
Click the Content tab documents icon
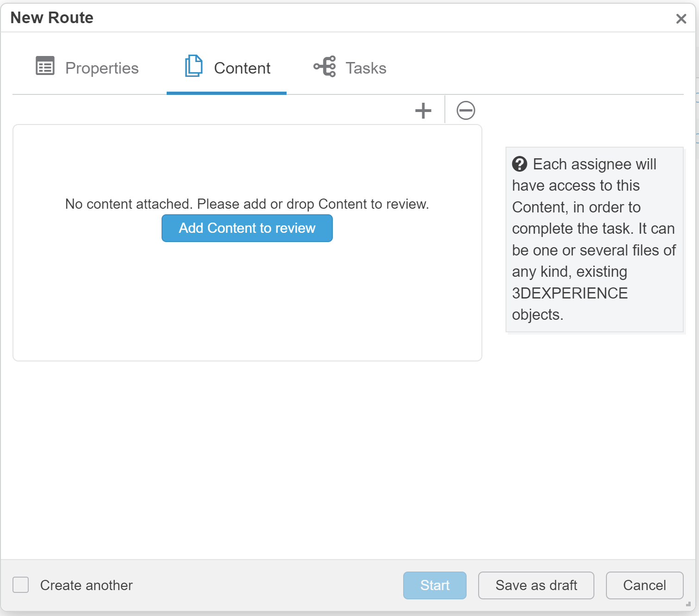point(193,66)
